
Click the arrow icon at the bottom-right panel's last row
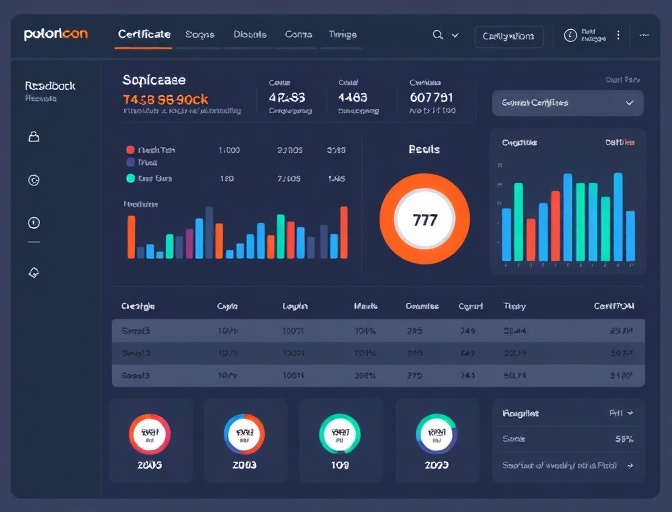coord(629,465)
